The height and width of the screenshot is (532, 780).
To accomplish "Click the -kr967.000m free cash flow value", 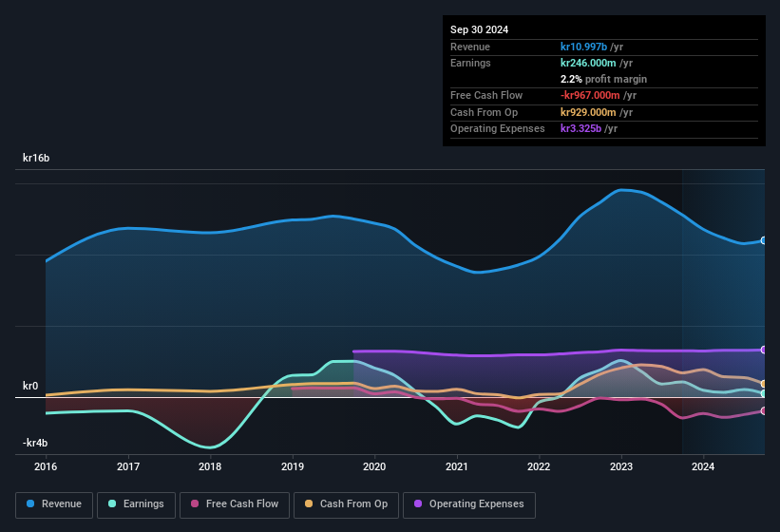I will coord(596,95).
